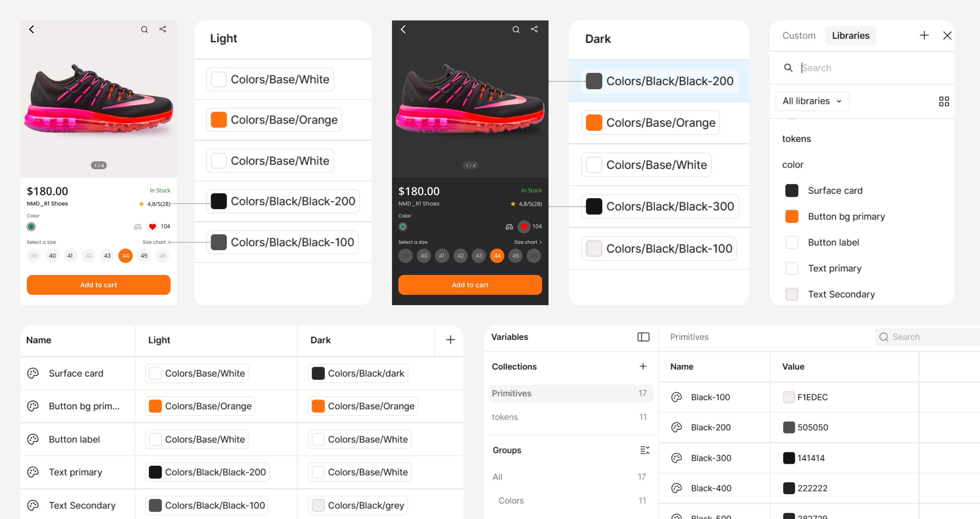The image size is (980, 519).
Task: Switch to the Custom tab
Action: (x=799, y=35)
